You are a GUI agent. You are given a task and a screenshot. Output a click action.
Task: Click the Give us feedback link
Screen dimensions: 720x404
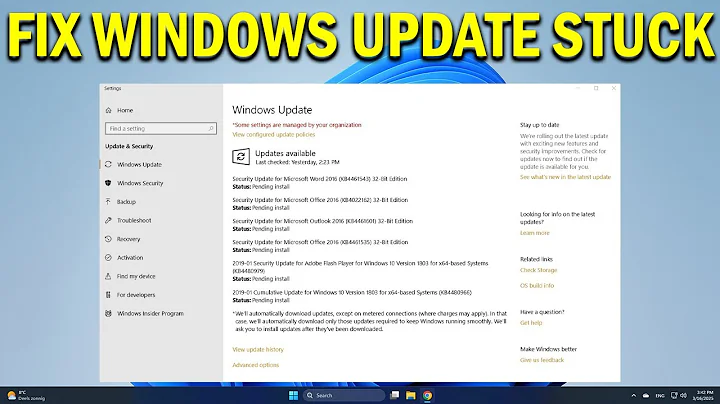(x=542, y=360)
